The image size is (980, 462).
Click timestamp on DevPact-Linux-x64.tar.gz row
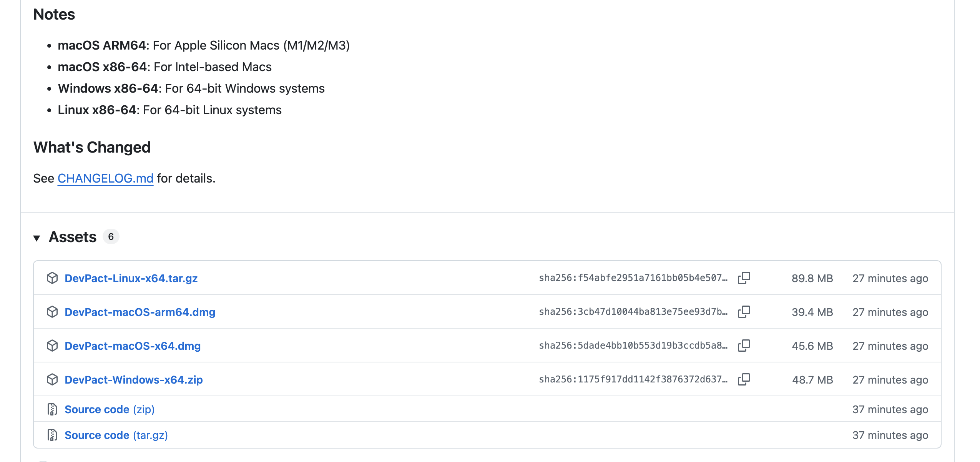coord(890,278)
